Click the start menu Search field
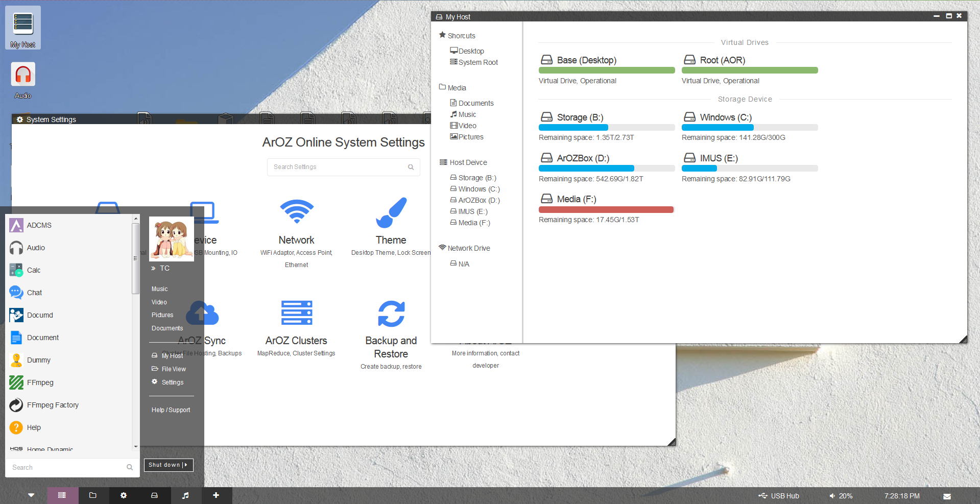980x504 pixels. [73, 467]
